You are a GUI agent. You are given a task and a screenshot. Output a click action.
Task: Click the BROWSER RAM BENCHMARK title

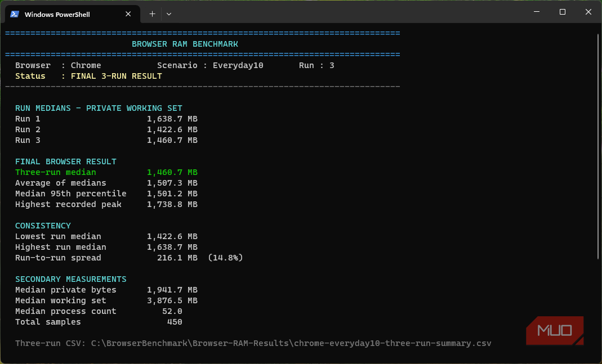tap(185, 44)
